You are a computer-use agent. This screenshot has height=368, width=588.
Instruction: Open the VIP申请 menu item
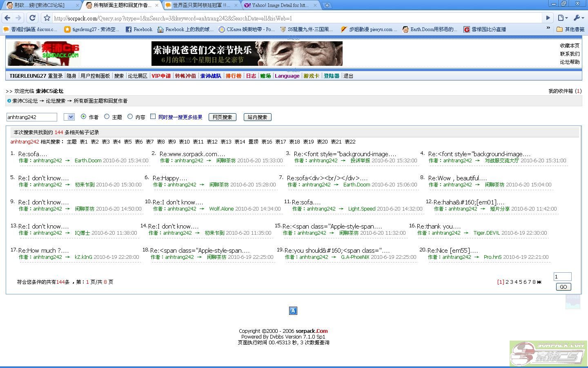coord(161,76)
